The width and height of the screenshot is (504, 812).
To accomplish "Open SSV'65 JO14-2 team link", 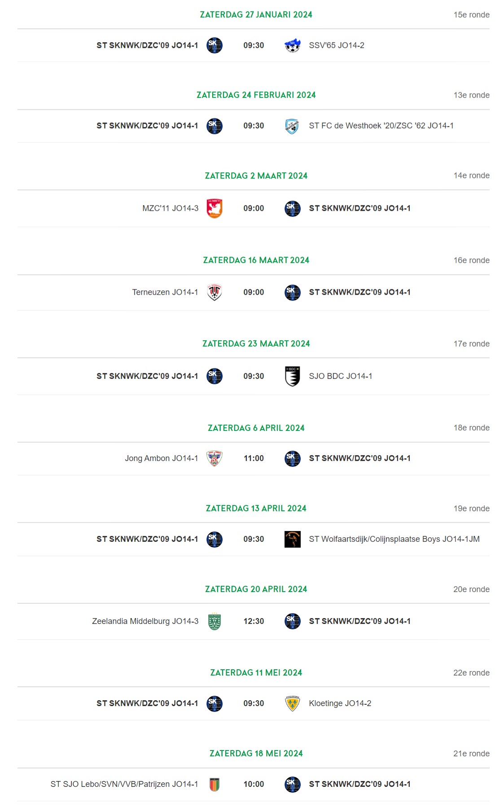I will pos(337,45).
